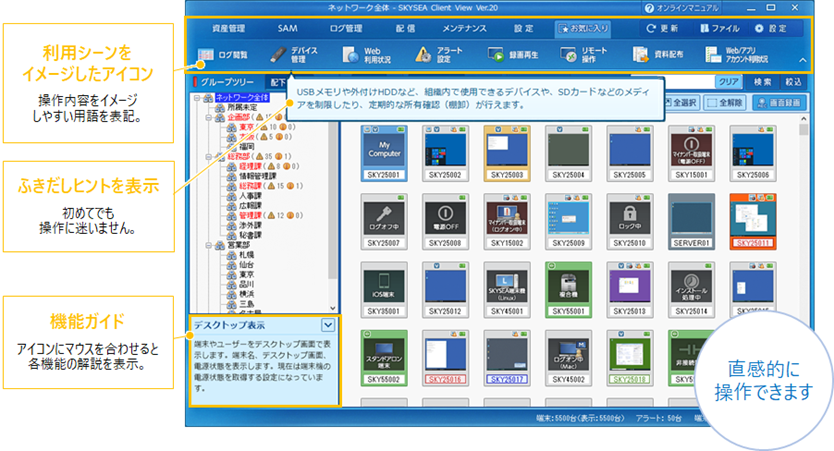The height and width of the screenshot is (451, 834).
Task: Select 管理課 in the group tree
Action: click(x=251, y=215)
